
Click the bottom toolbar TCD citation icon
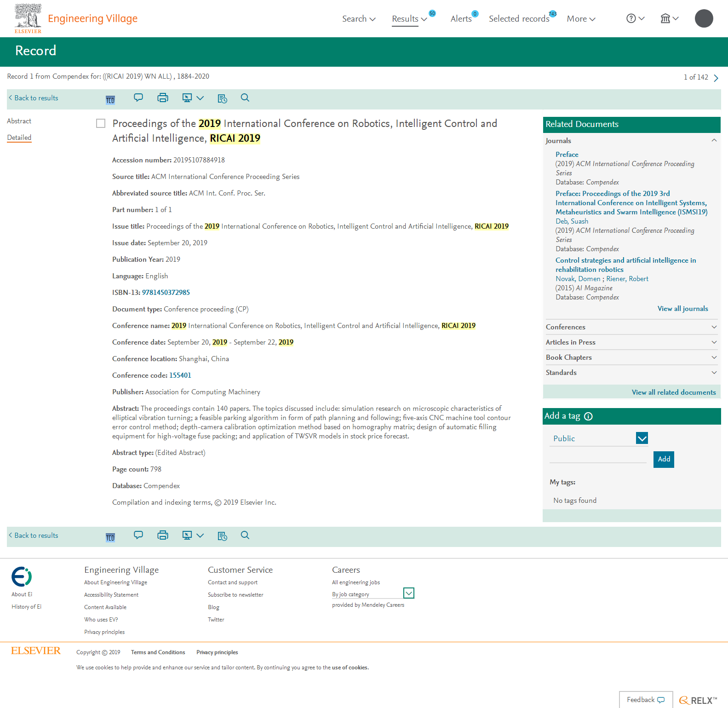pyautogui.click(x=110, y=537)
